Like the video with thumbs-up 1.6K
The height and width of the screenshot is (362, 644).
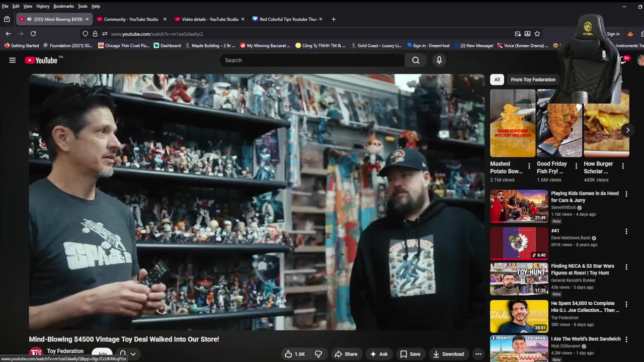295,354
